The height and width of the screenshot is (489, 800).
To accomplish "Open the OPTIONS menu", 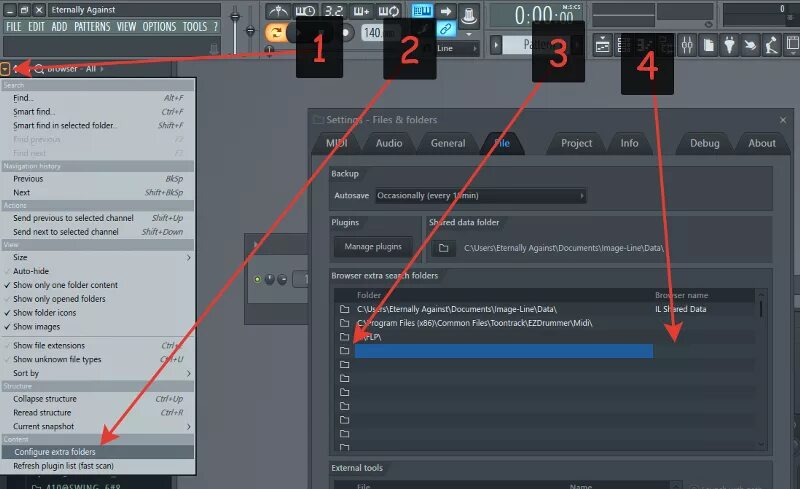I will [x=159, y=27].
